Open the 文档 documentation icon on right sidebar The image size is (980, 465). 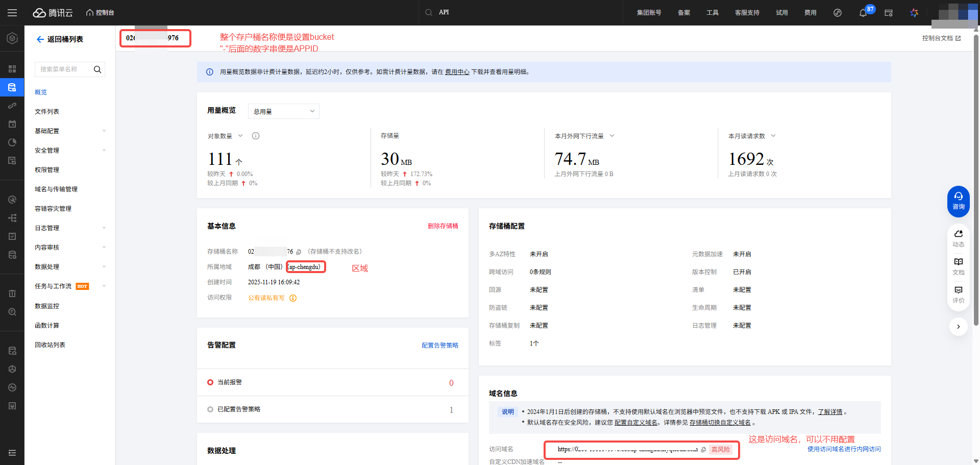click(x=958, y=265)
